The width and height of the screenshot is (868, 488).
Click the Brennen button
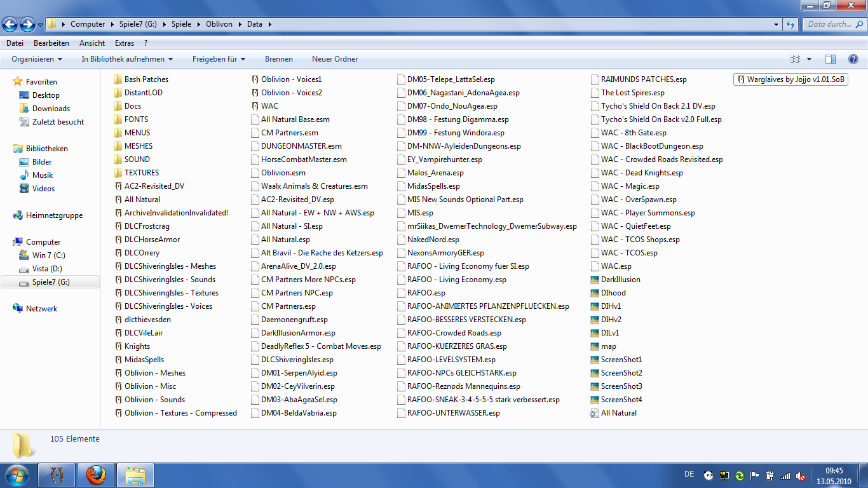pos(278,59)
